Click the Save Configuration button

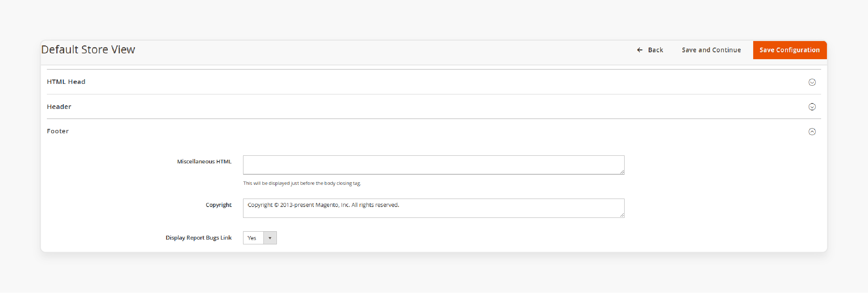click(x=790, y=50)
